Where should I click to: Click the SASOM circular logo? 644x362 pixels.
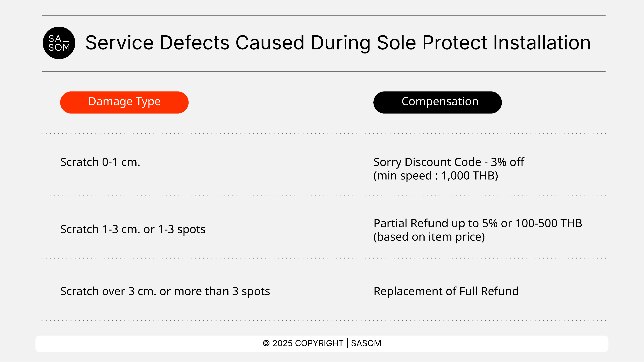click(x=59, y=43)
